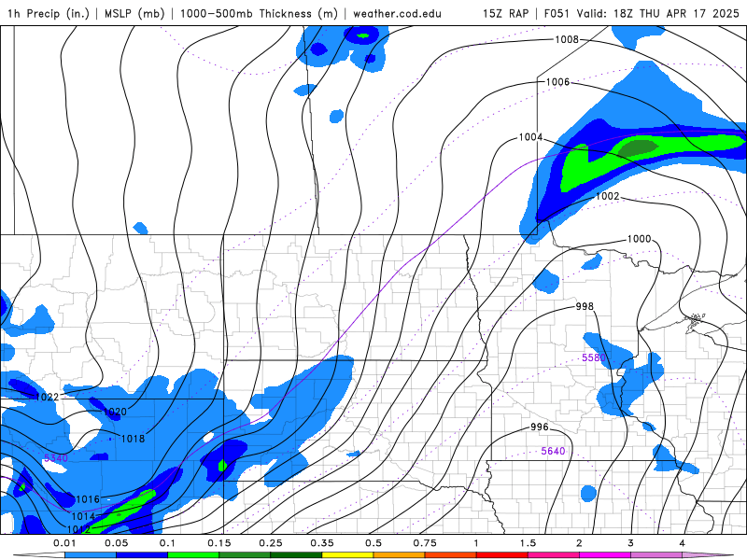Click the purple 5340 thickness label
The width and height of the screenshot is (747, 560).
pyautogui.click(x=56, y=458)
